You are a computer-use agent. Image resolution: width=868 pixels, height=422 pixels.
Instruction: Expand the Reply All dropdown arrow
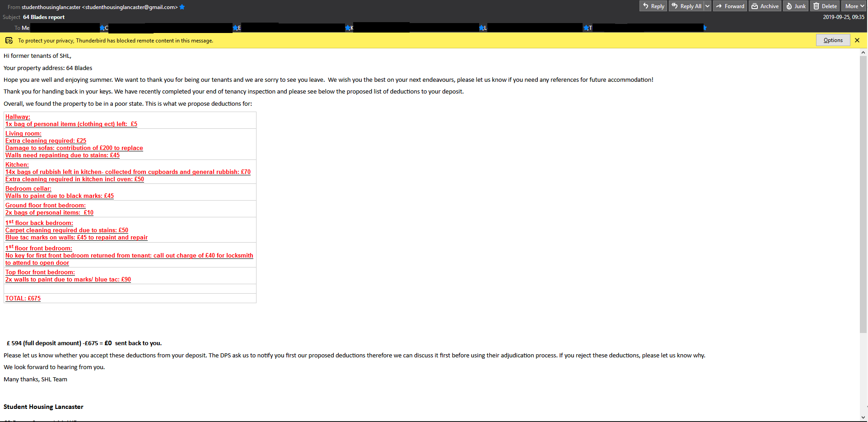coord(707,6)
